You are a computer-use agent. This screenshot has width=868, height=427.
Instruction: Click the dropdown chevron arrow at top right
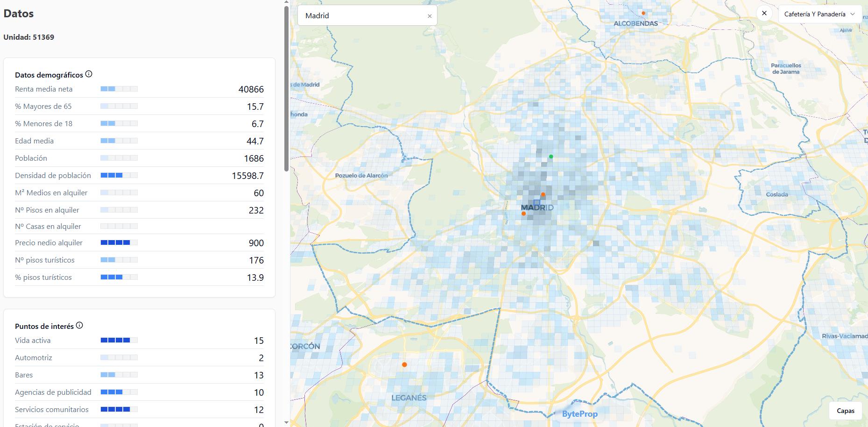(853, 14)
